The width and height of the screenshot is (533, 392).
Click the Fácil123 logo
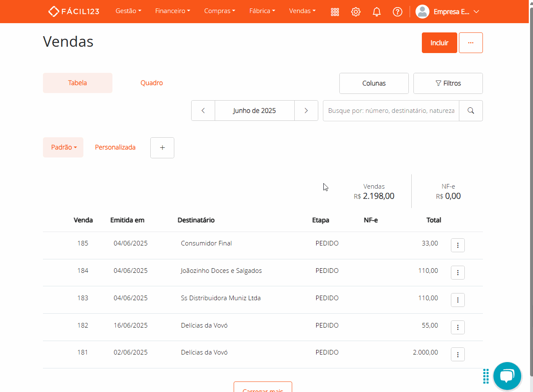click(74, 11)
